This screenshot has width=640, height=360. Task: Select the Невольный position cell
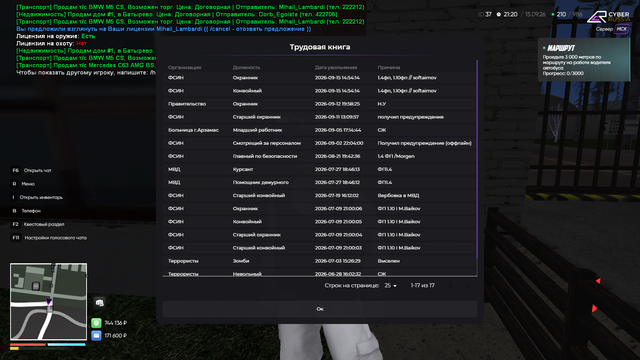pos(247,273)
